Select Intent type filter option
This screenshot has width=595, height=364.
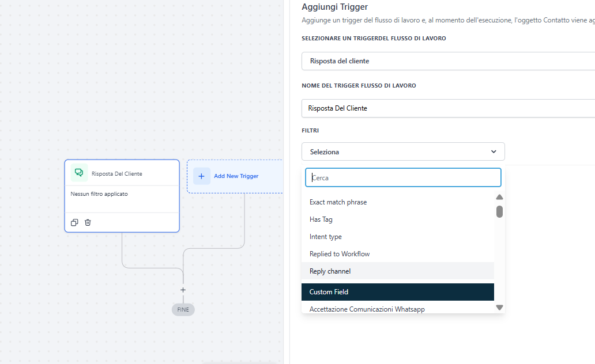[326, 237]
